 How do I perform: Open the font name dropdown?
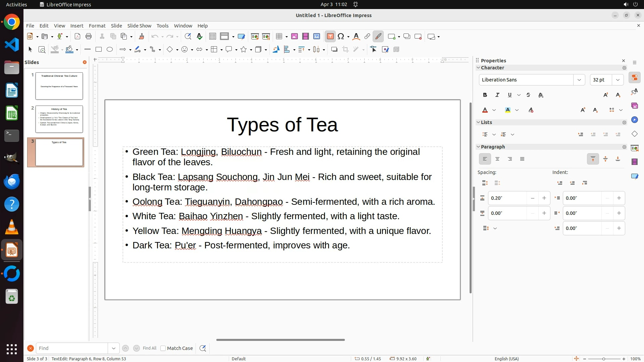coord(579,80)
